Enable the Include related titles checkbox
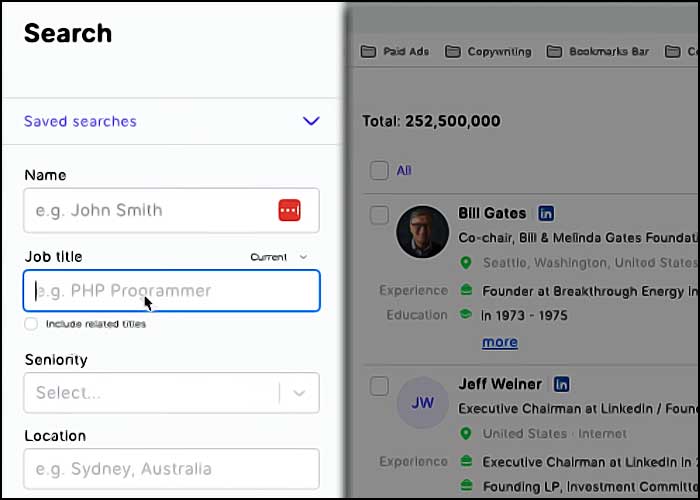This screenshot has width=700, height=500. [x=31, y=324]
